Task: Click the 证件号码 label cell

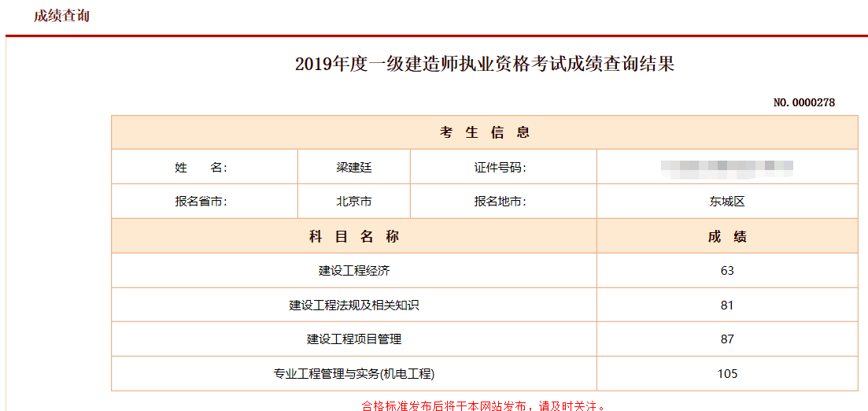Action: click(503, 167)
